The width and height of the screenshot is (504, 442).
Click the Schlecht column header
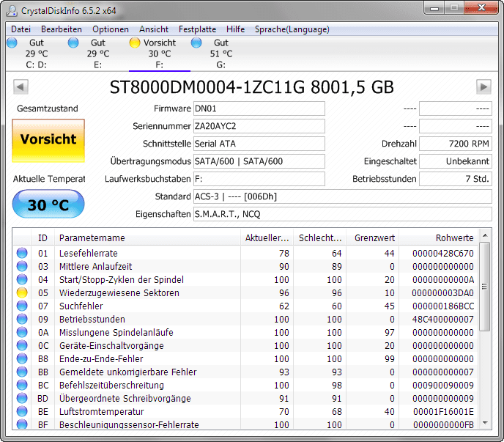[x=320, y=237]
